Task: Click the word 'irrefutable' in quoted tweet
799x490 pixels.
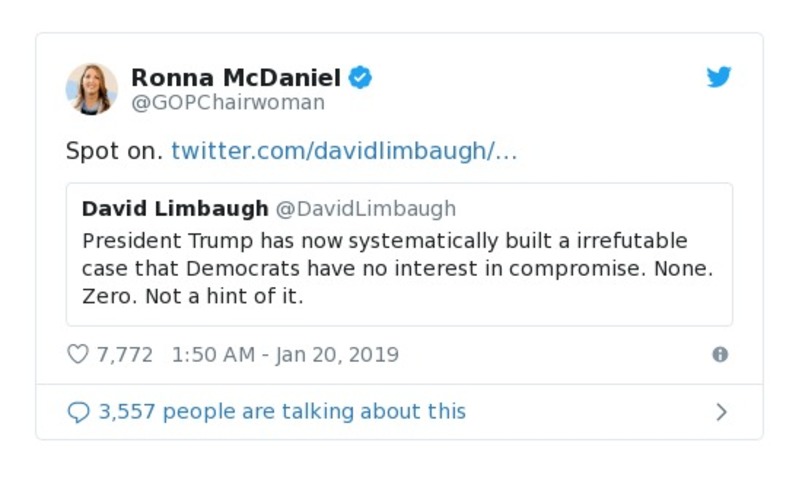Action: pyautogui.click(x=635, y=241)
